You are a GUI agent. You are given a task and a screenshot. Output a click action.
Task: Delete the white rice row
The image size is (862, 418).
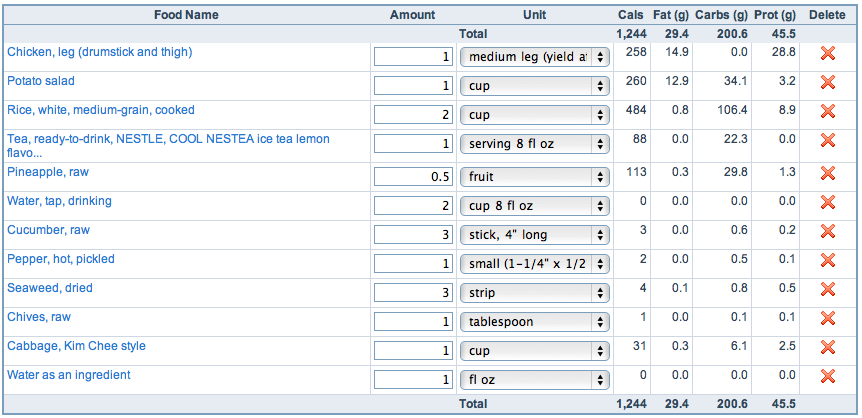tap(827, 112)
